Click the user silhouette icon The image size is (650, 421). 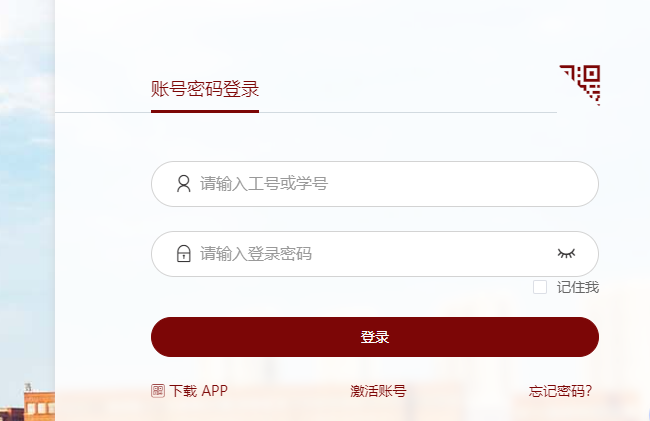183,184
